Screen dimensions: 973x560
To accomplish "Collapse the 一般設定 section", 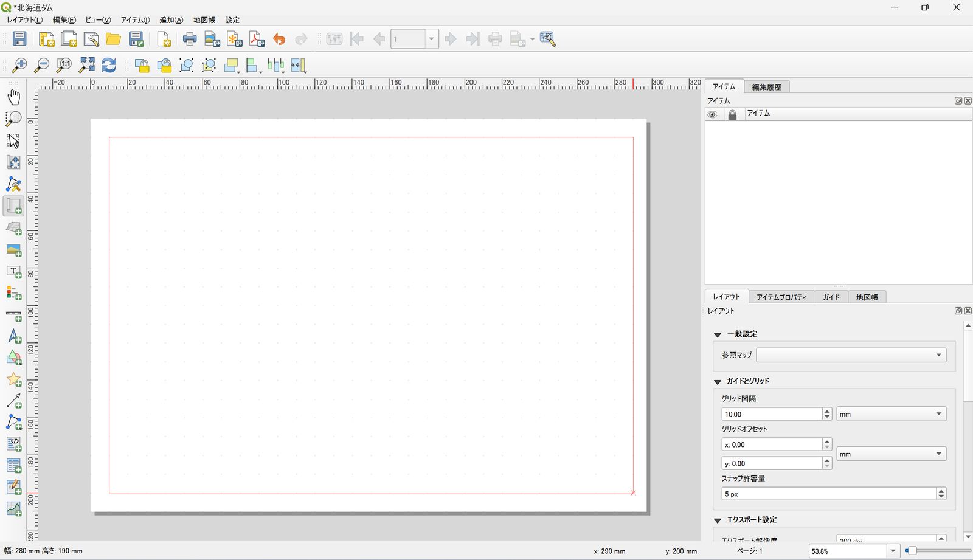I will click(x=718, y=334).
